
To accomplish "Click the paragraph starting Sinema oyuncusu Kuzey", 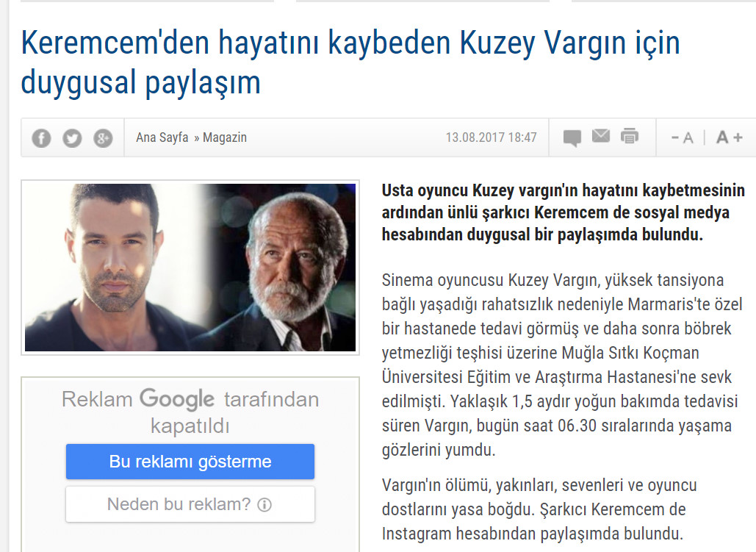I will [562, 365].
